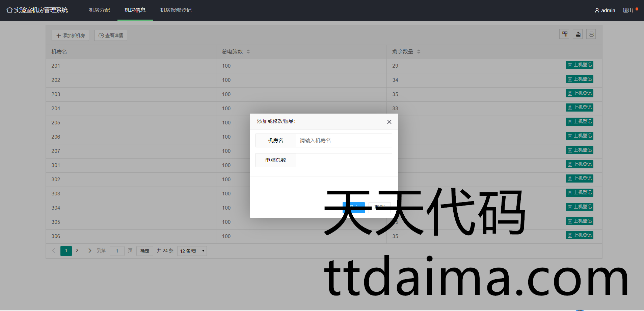This screenshot has height=311, width=644.
Task: Go to page 2 in pagination
Action: pos(77,251)
